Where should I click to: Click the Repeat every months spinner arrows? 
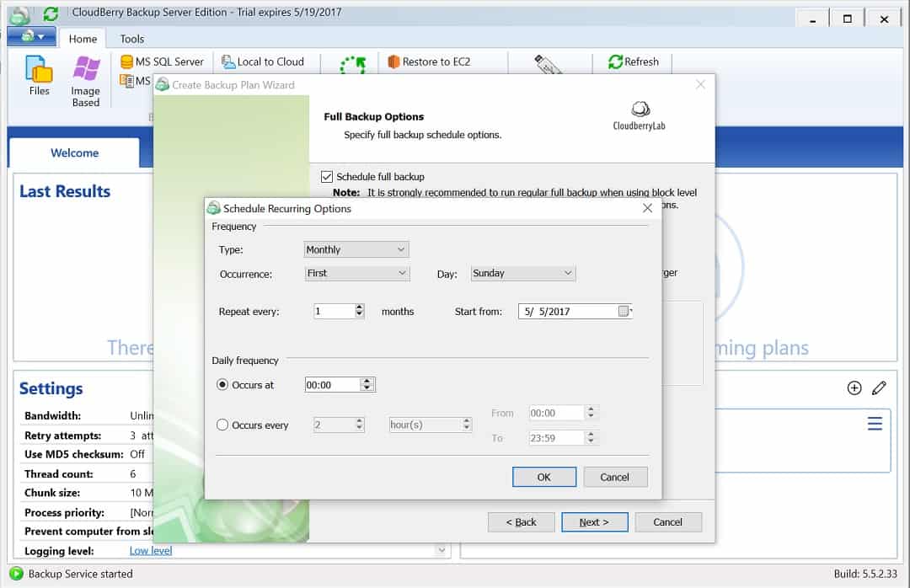359,311
